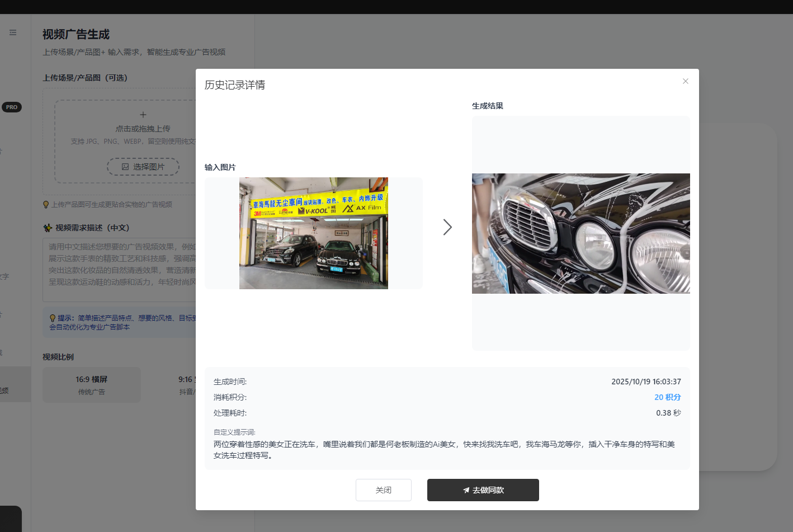The height and width of the screenshot is (532, 793).
Task: Click the lightbulb icon in 提示 box
Action: tap(53, 318)
